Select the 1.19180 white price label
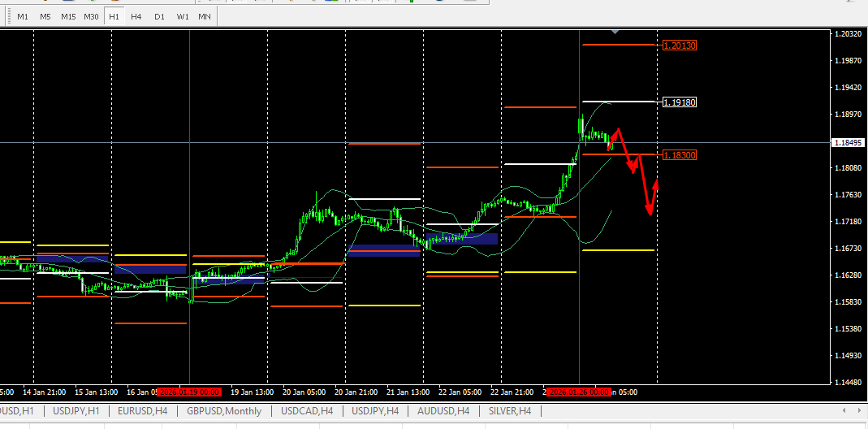The height and width of the screenshot is (429, 868). coord(680,102)
